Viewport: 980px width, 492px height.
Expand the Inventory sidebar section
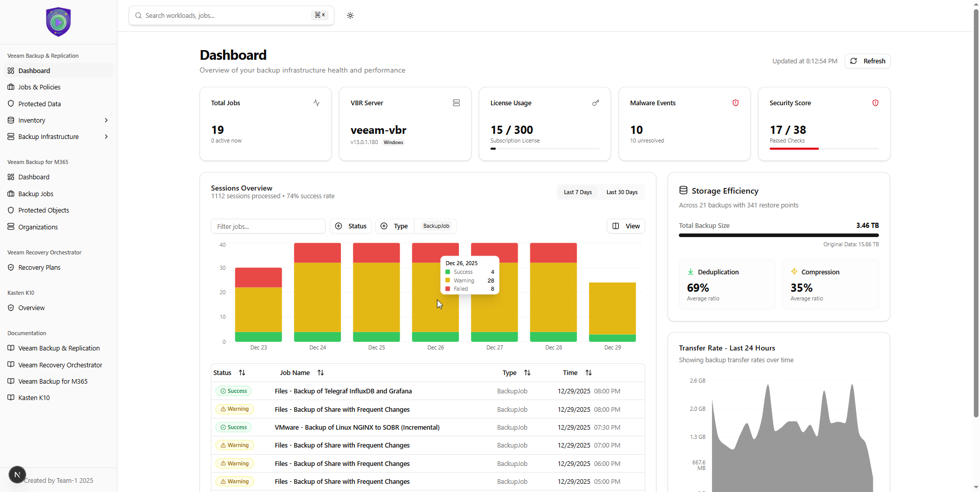click(x=58, y=120)
